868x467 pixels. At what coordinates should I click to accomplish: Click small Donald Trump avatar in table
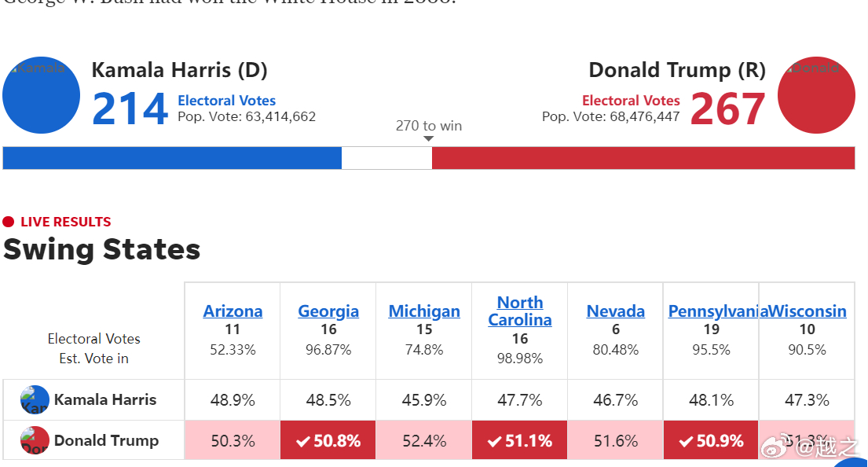coord(35,440)
